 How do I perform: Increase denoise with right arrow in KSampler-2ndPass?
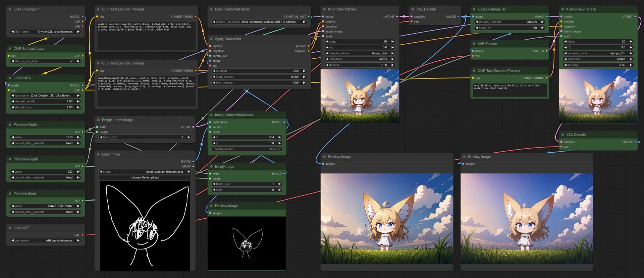[x=631, y=65]
